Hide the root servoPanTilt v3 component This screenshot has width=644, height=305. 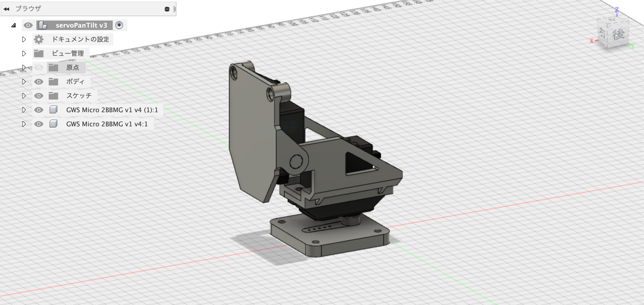[28, 25]
